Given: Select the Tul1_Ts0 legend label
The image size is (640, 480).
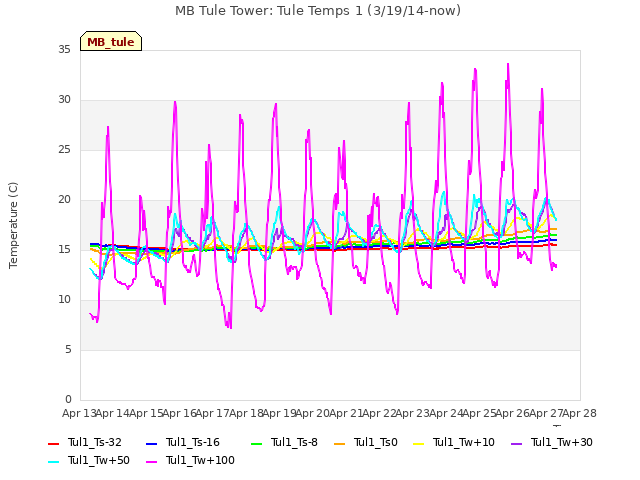Looking at the screenshot, I should pos(376,442).
